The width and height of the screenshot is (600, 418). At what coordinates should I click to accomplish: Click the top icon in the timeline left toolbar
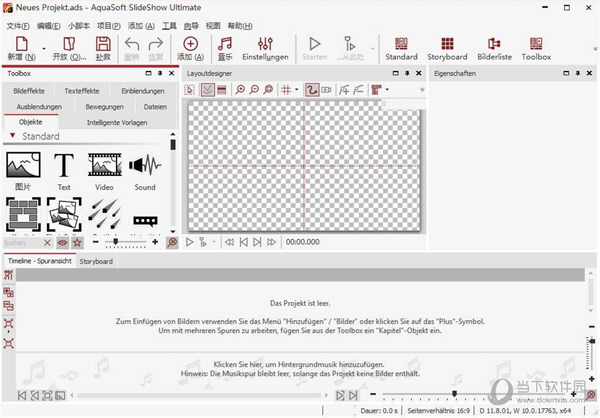click(8, 274)
